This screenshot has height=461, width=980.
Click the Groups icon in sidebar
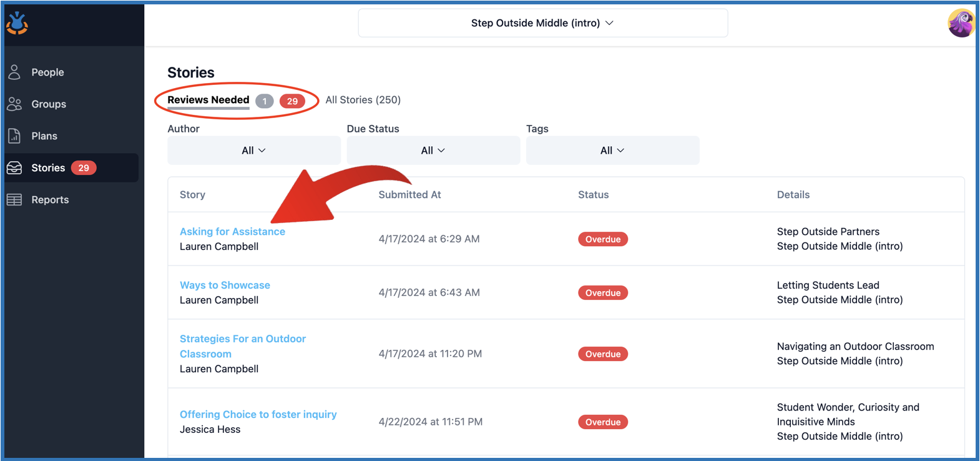(x=14, y=104)
